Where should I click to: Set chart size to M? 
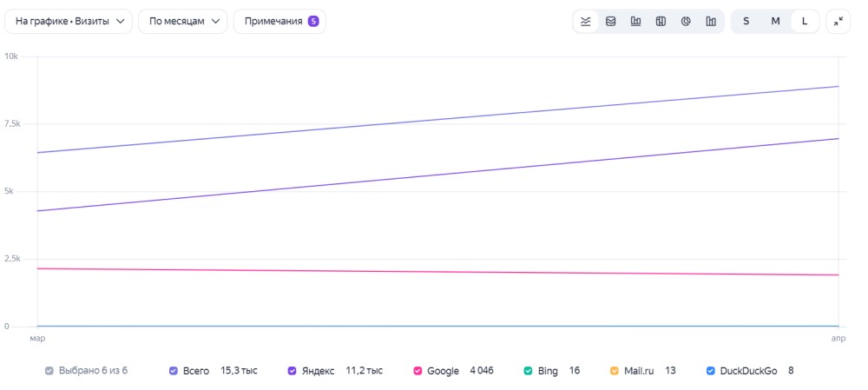[775, 22]
